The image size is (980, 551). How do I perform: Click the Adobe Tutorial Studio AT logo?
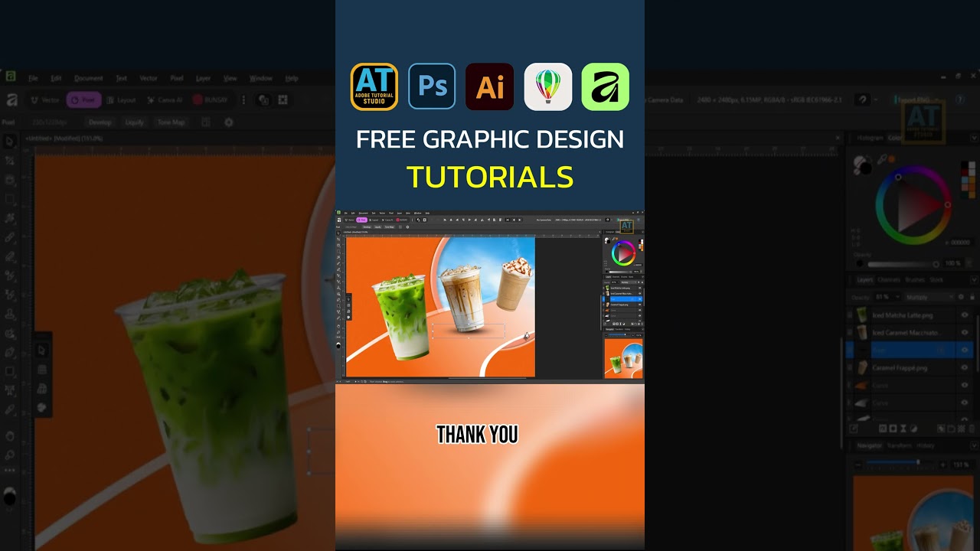pyautogui.click(x=374, y=86)
